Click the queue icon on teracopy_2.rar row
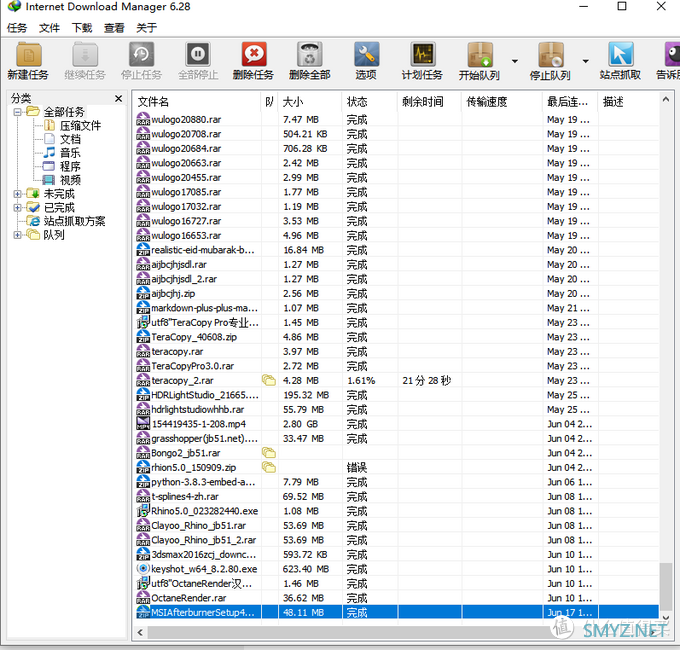Image resolution: width=680 pixels, height=650 pixels. point(269,381)
